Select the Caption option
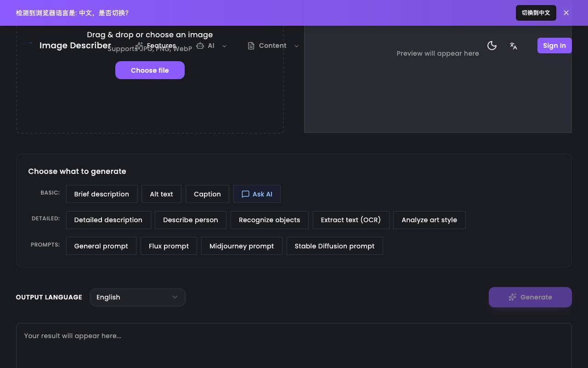Viewport: 588px width, 368px height. click(x=207, y=194)
